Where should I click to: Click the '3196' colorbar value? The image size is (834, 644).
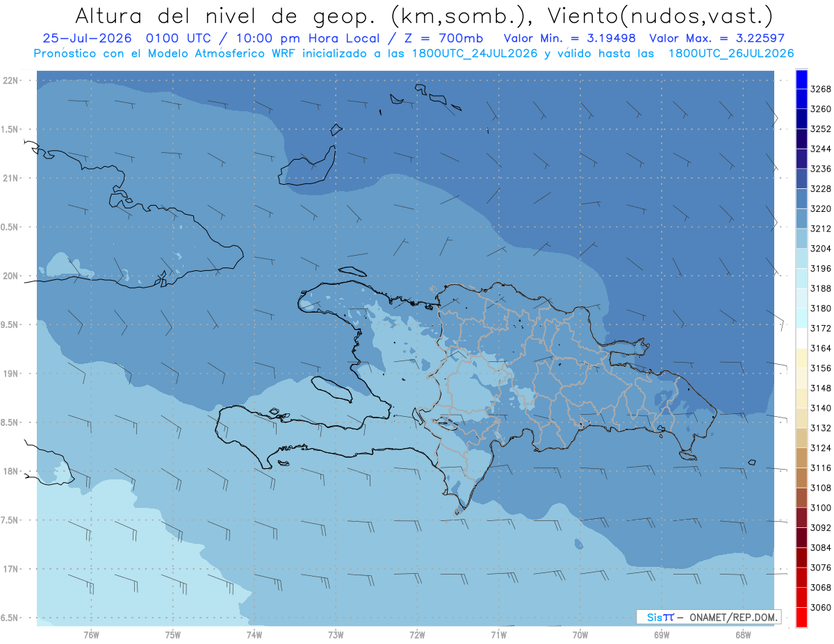(x=821, y=268)
